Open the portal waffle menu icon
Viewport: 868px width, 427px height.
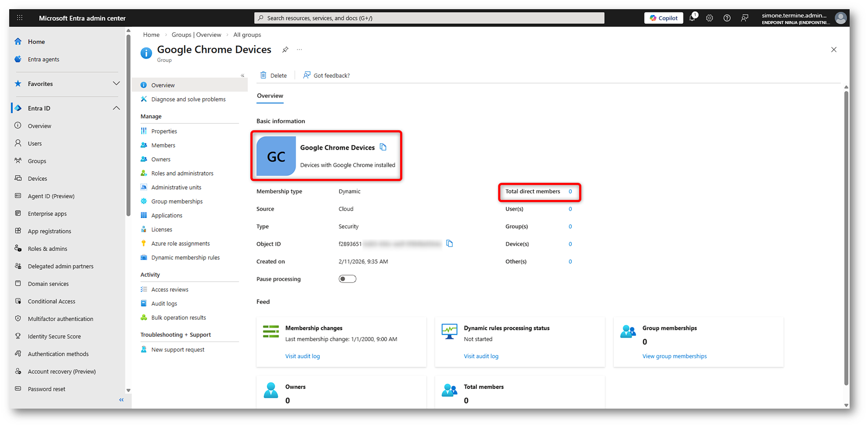[x=20, y=18]
